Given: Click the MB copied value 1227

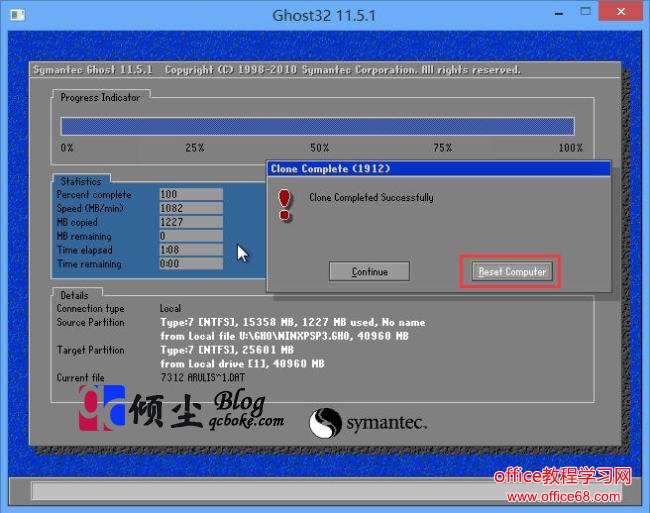Looking at the screenshot, I should coord(191,222).
